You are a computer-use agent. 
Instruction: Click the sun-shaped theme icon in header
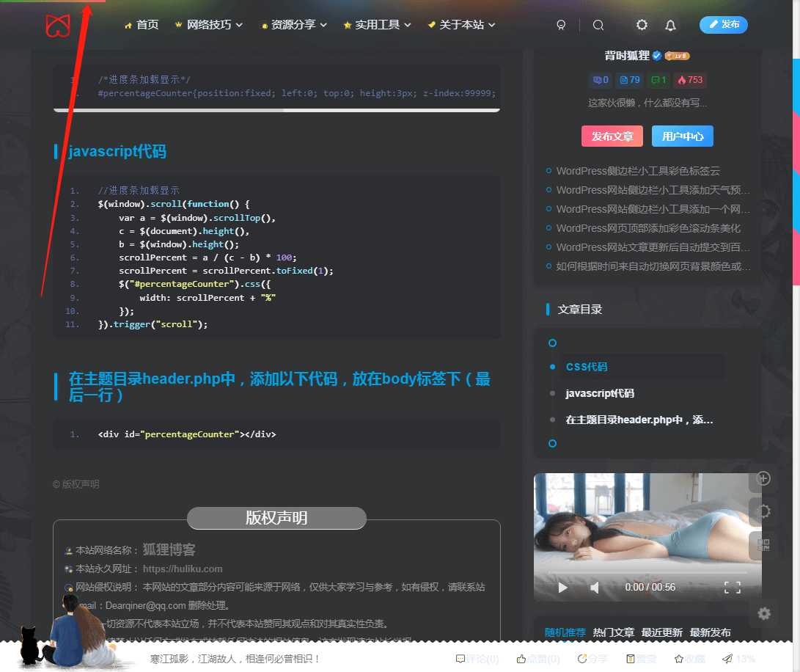[x=642, y=25]
